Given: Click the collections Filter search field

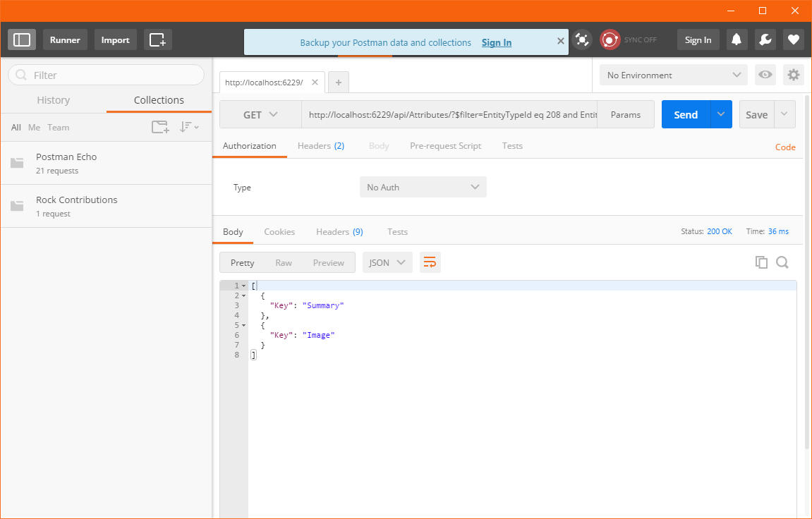Looking at the screenshot, I should coord(106,75).
